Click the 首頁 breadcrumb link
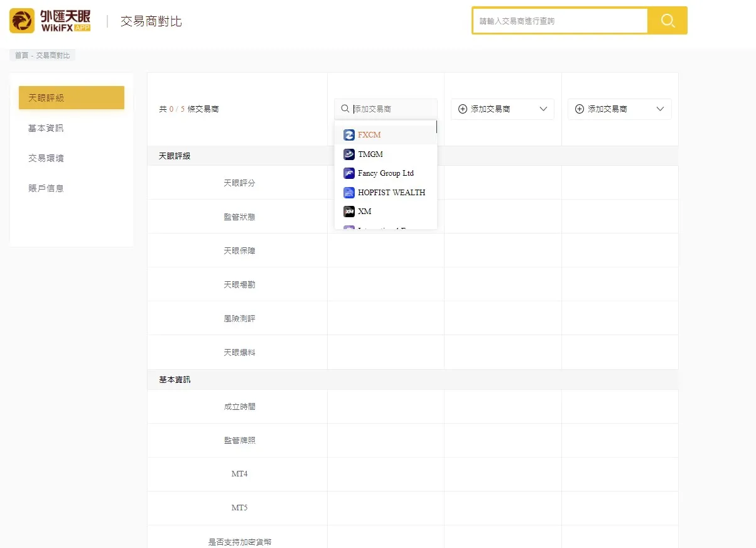 (x=21, y=55)
